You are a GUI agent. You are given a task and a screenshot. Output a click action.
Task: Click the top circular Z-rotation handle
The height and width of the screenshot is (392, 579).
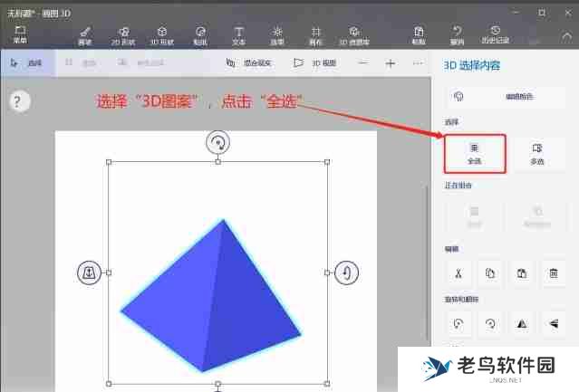tap(217, 142)
